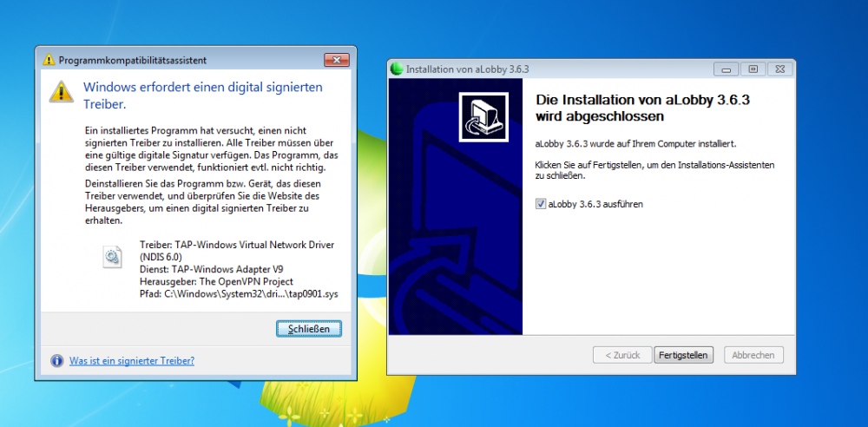Open 'Was ist ein signierter Treiber?' link

[x=132, y=360]
